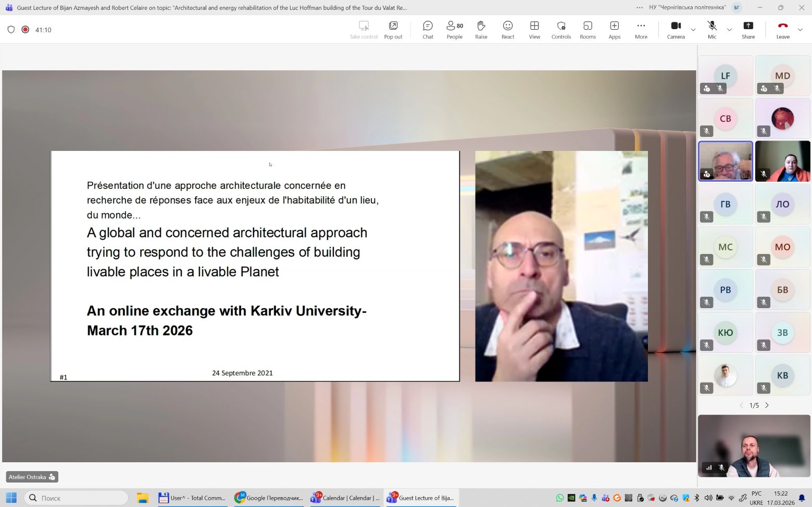Raise your hand in the meeting
The image size is (812, 507).
481,30
